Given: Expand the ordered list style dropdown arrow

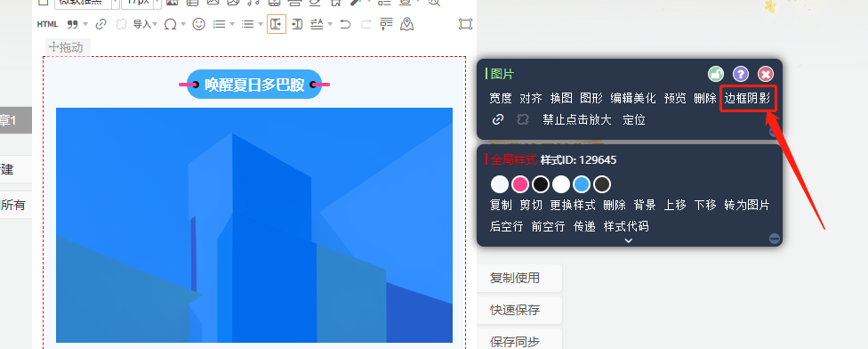Looking at the screenshot, I should tap(232, 24).
